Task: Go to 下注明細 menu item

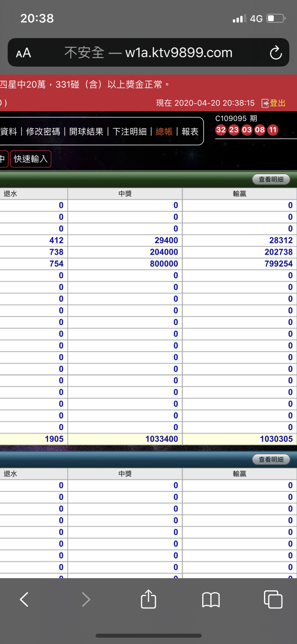Action: tap(130, 132)
